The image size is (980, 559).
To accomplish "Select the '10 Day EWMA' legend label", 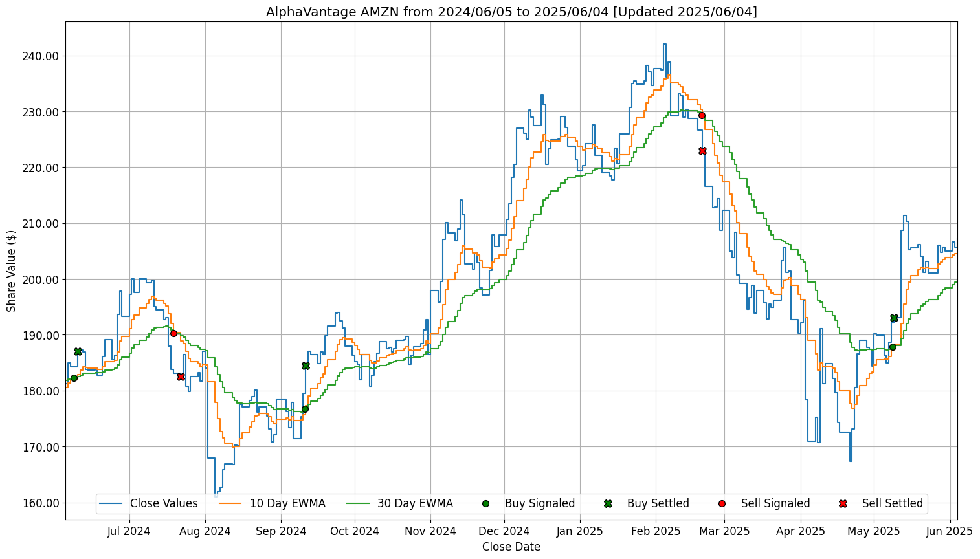I will coord(287,503).
